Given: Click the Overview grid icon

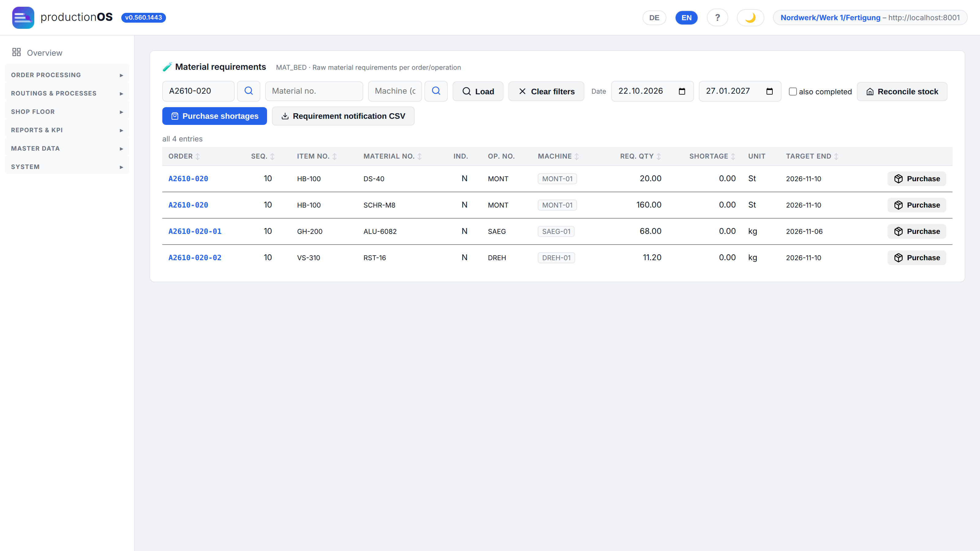Looking at the screenshot, I should click(16, 52).
